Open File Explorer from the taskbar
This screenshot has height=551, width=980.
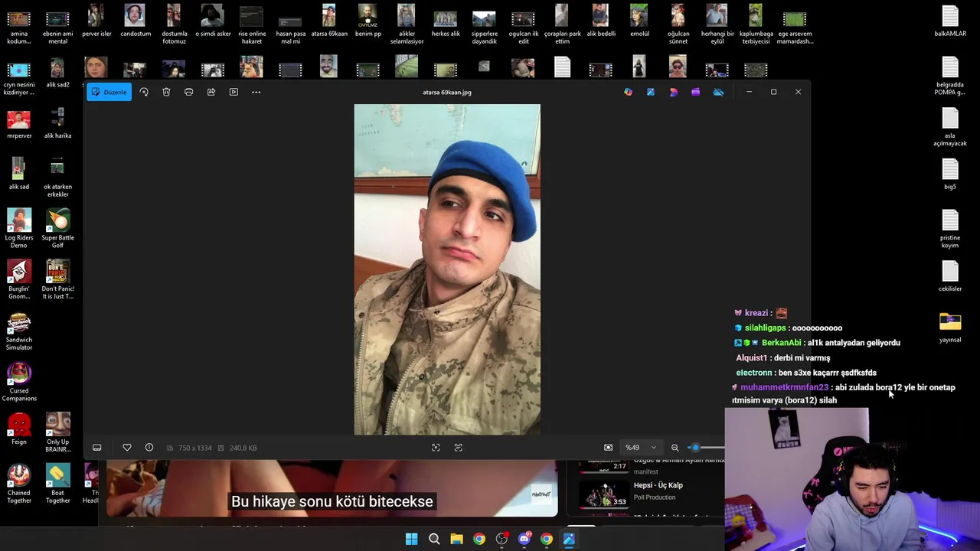pos(456,539)
